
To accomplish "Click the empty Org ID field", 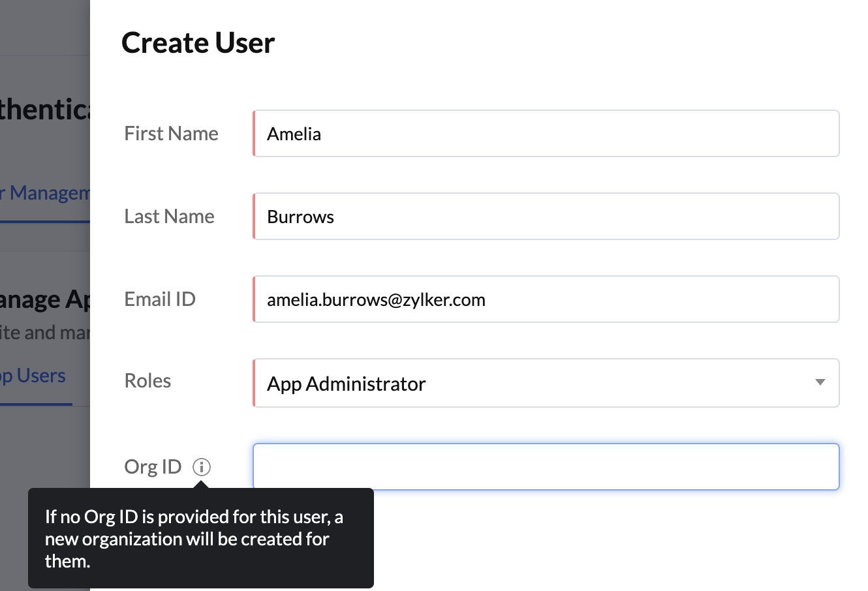I will [x=546, y=466].
